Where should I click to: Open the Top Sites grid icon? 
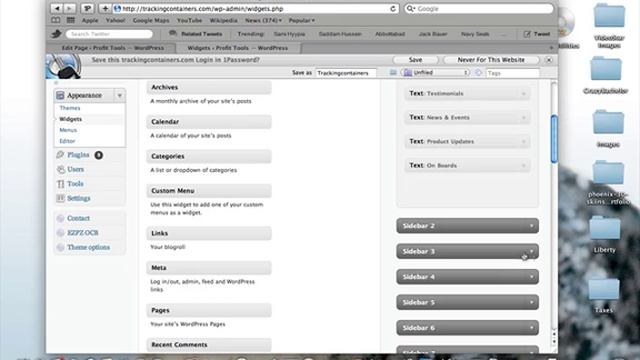tap(71, 20)
